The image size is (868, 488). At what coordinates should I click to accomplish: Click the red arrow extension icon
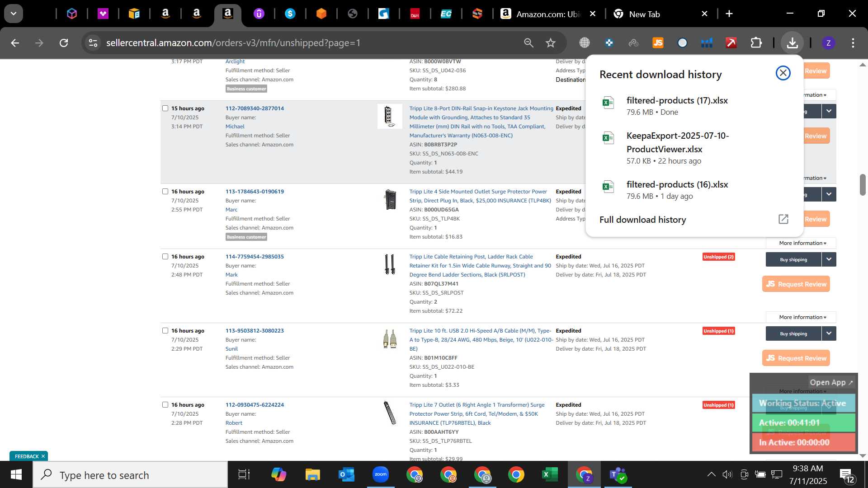tap(731, 43)
